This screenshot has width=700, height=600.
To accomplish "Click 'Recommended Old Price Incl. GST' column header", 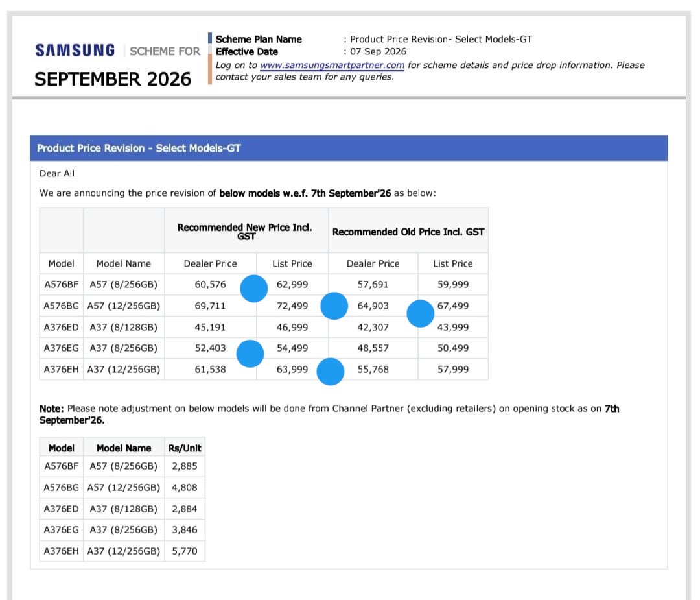I will [x=408, y=232].
